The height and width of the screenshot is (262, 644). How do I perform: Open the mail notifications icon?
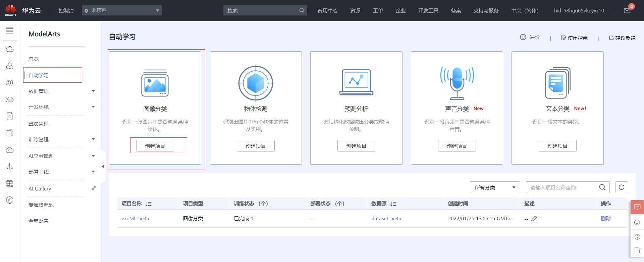[x=627, y=11]
